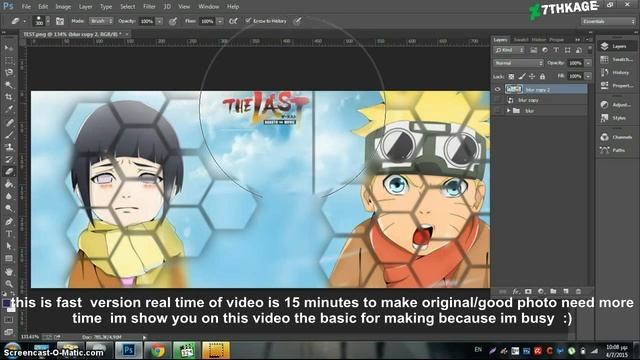Viewport: 640px width, 360px height.
Task: Open the Layers panel Fill arrow
Action: point(588,76)
